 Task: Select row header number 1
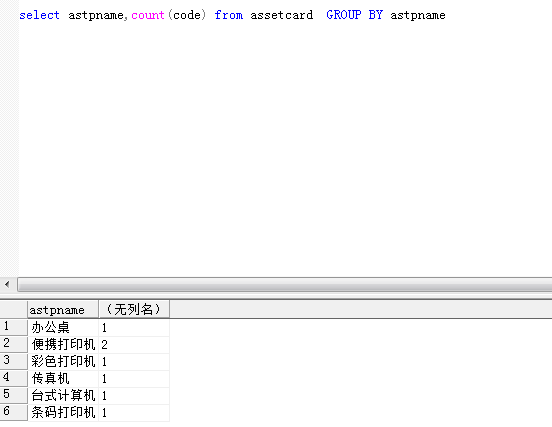pyautogui.click(x=13, y=327)
